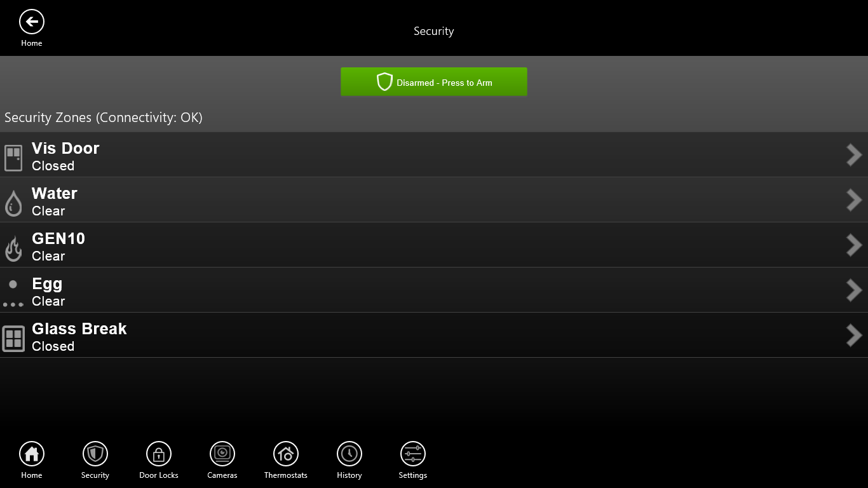
Task: Go back using the Home arrow button
Action: (x=31, y=21)
